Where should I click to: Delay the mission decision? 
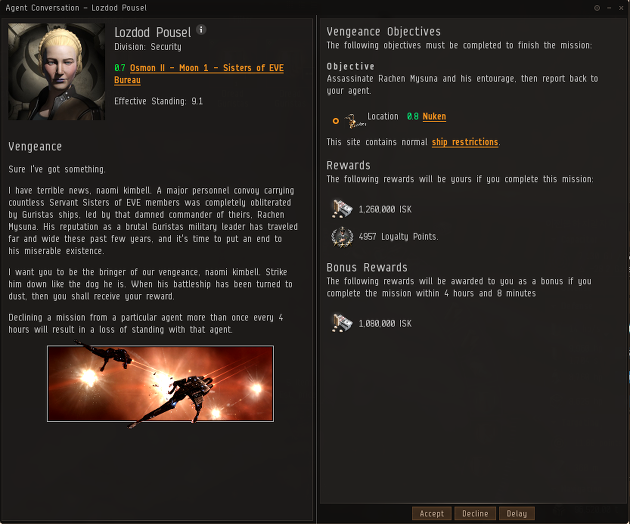coord(517,514)
